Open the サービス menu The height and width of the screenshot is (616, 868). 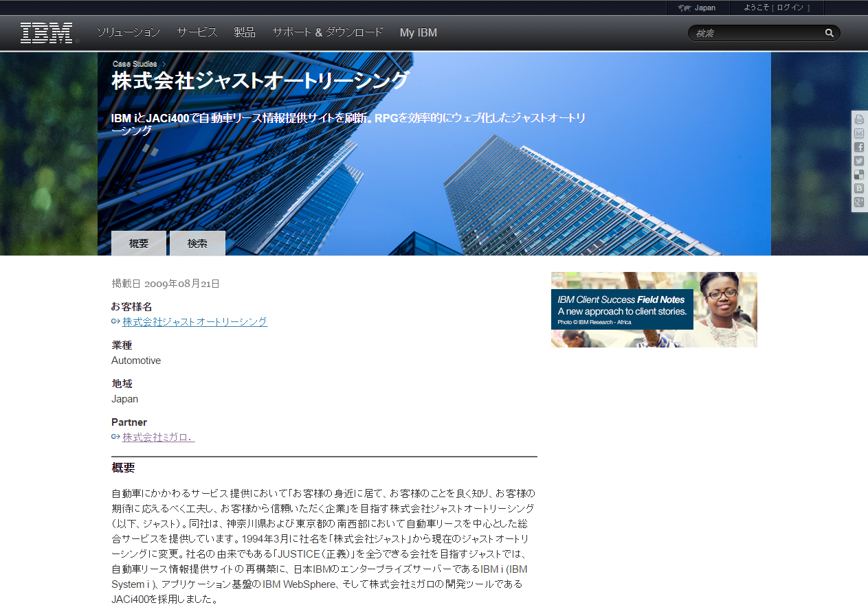point(197,32)
